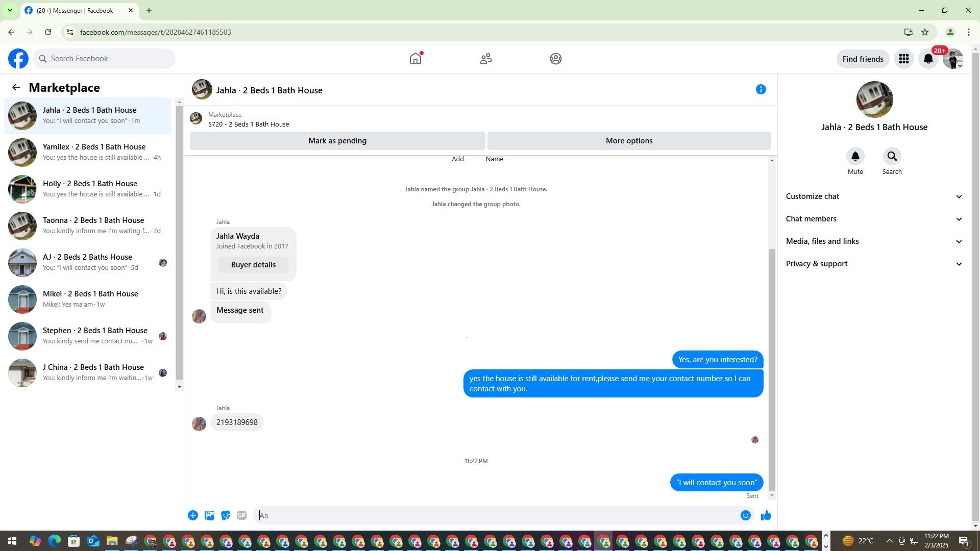Open the Mikel conversation
Screen dimensions: 980x551
[x=88, y=299]
